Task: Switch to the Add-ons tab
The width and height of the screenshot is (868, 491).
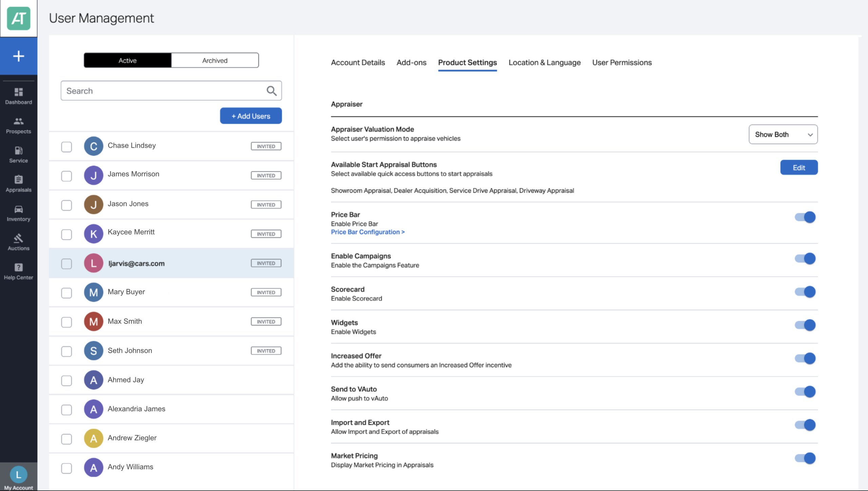Action: (411, 62)
